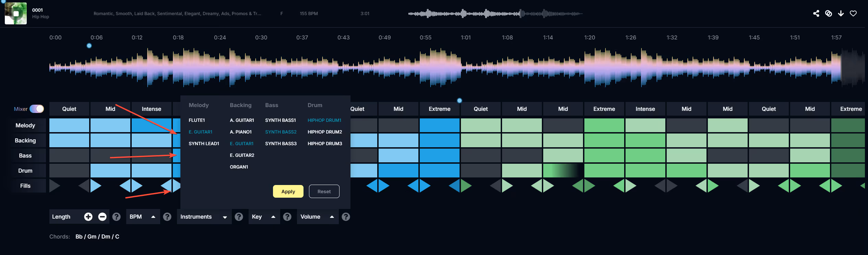Click the share icon

pos(816,13)
